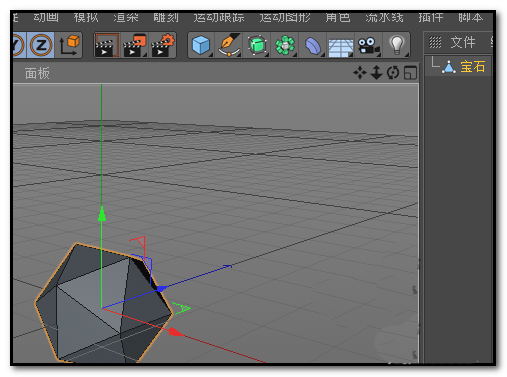Toggle the Y axis lock
This screenshot has height=377, width=507.
(x=18, y=45)
